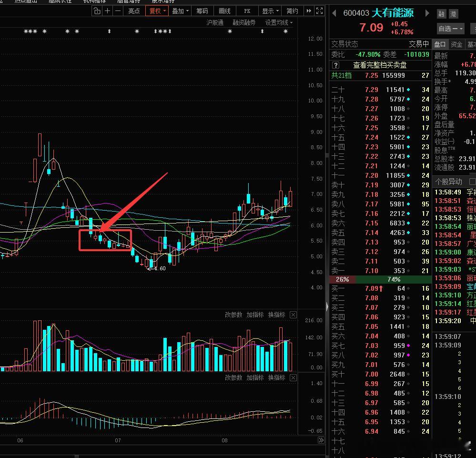Enter fullscreen chart with expand icon

[x=319, y=11]
